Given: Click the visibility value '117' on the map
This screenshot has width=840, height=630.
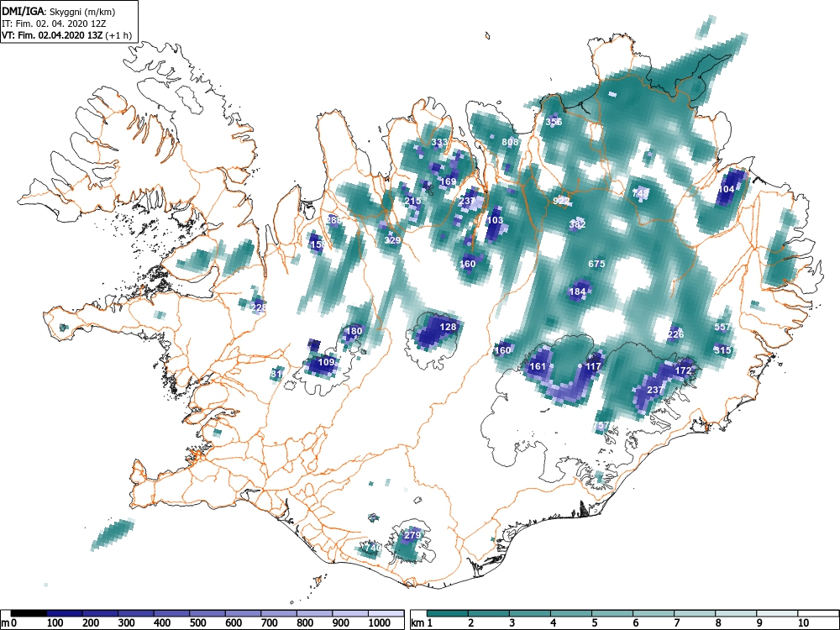Looking at the screenshot, I should click(593, 366).
